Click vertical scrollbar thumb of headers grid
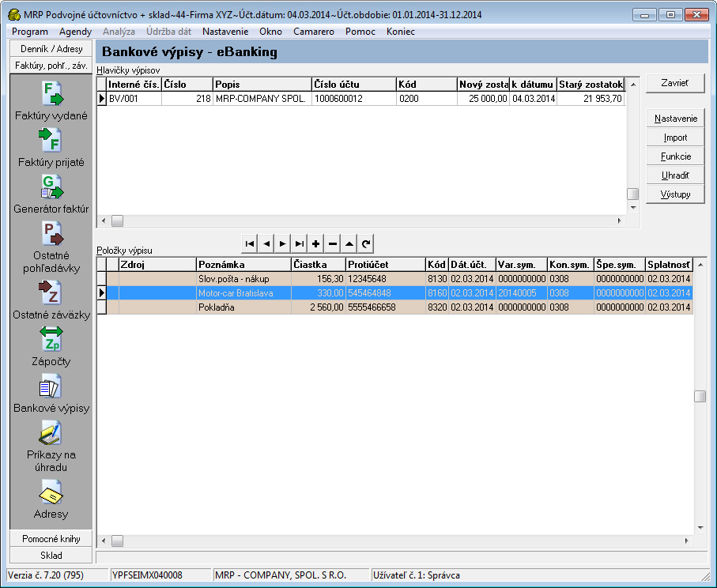The width and height of the screenshot is (717, 588). tap(633, 194)
